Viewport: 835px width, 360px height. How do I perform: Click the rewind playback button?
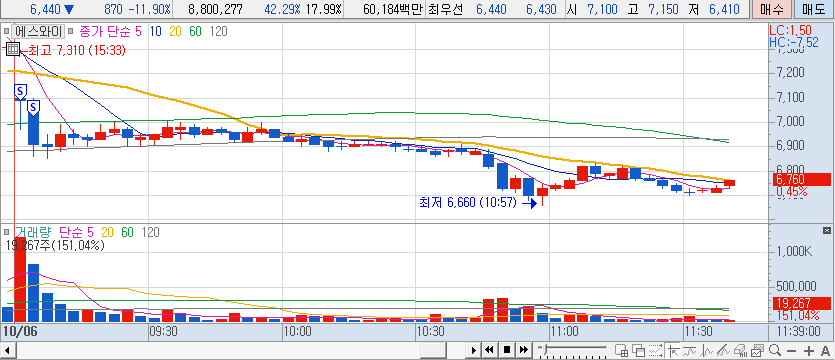(x=489, y=350)
